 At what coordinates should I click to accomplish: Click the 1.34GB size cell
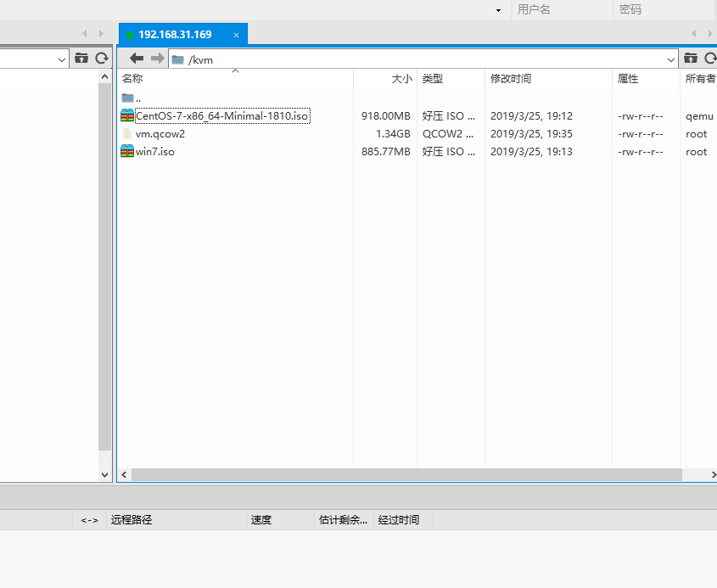[393, 133]
